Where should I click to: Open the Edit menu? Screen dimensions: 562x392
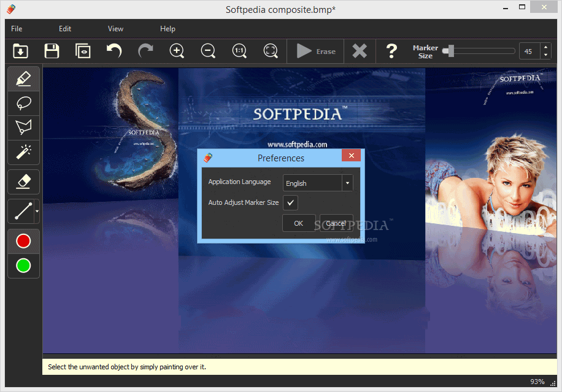click(65, 29)
